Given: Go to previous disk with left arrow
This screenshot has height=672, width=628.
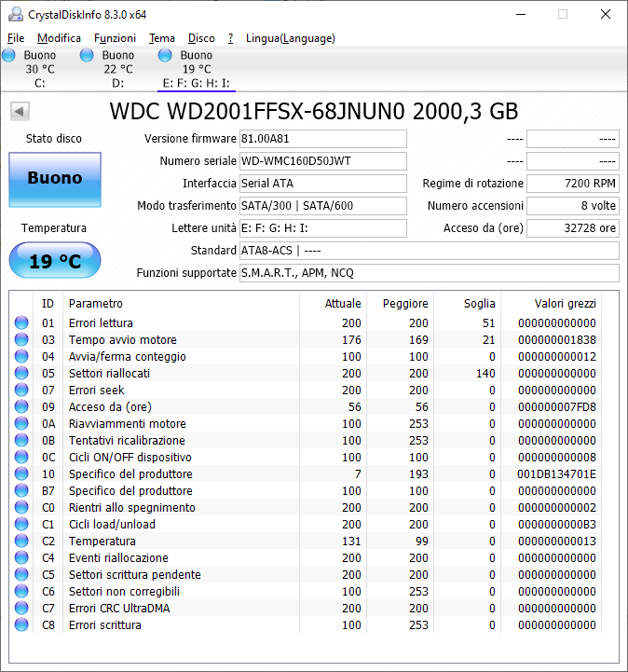Looking at the screenshot, I should click(20, 112).
